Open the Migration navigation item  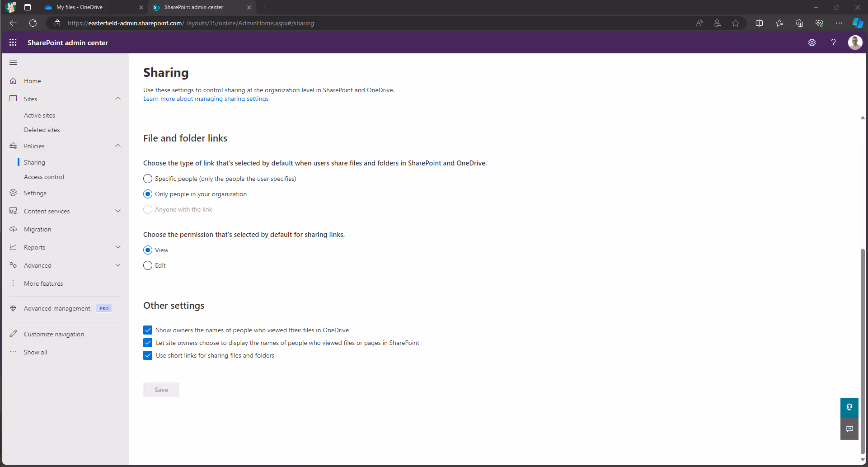(38, 229)
